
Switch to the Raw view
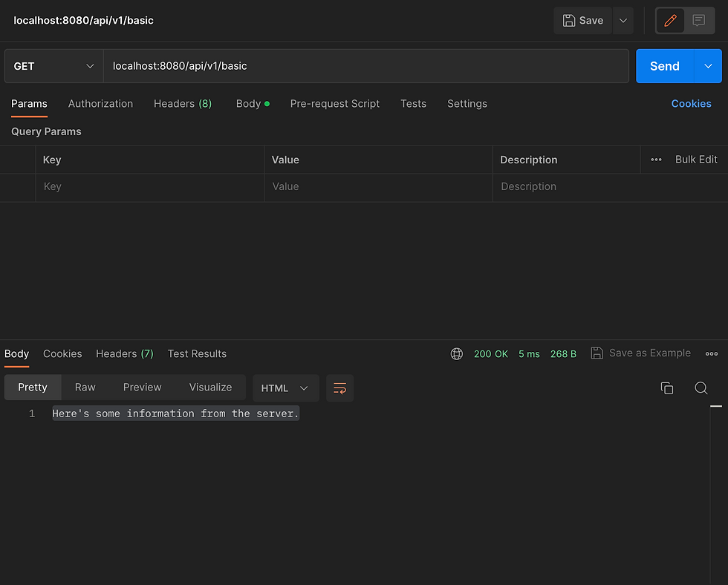(x=85, y=388)
